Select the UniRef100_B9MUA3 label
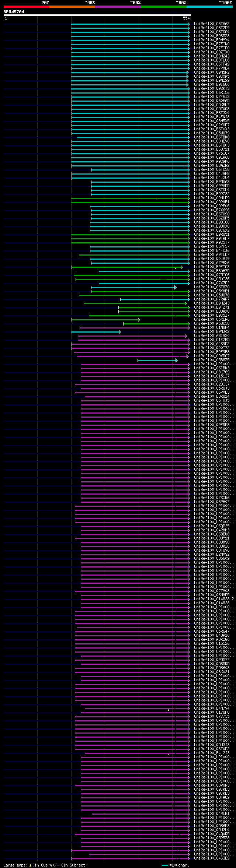Screen dimensions: 236x868 [x=212, y=182]
